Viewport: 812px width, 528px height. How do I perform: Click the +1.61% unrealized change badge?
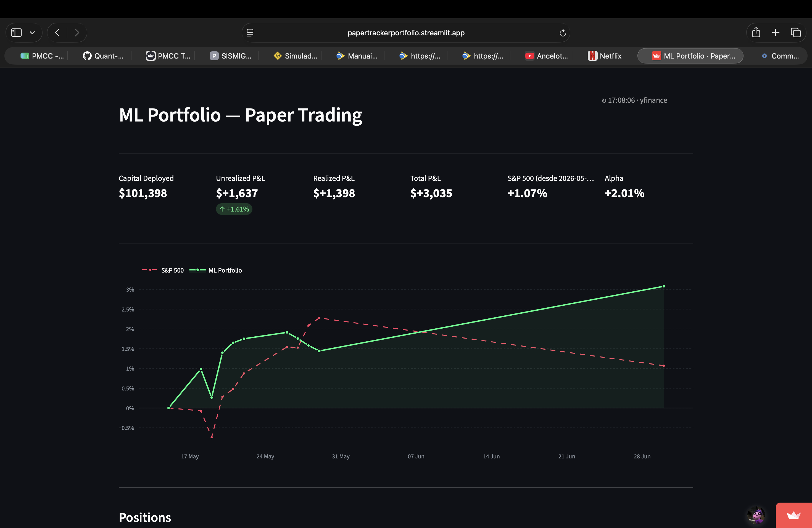tap(234, 209)
